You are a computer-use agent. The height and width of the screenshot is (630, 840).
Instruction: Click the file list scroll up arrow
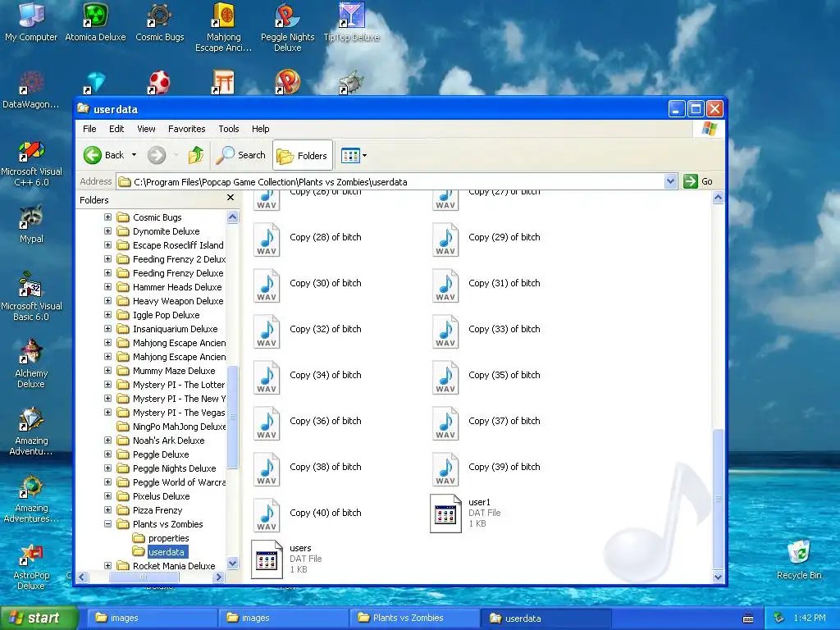tap(719, 198)
